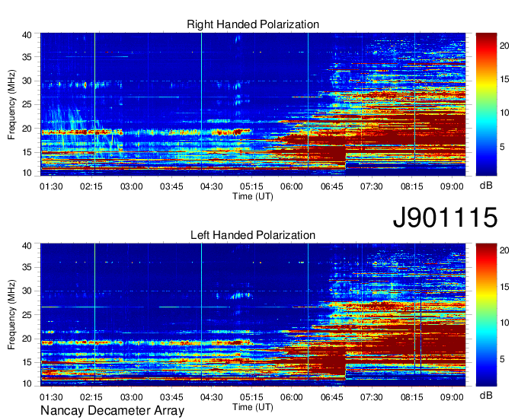Click the 20 dB tick on the lower color bar
518x420 pixels.
coord(504,251)
